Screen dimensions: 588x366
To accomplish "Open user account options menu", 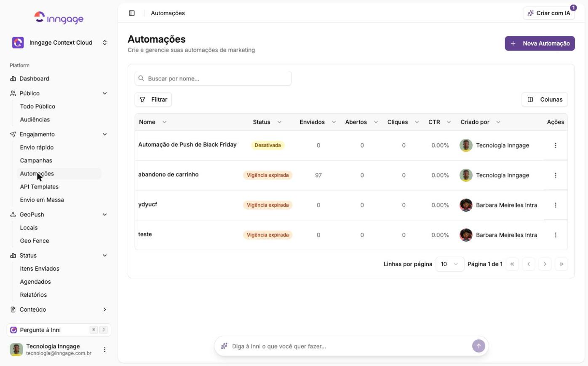I will (105, 350).
